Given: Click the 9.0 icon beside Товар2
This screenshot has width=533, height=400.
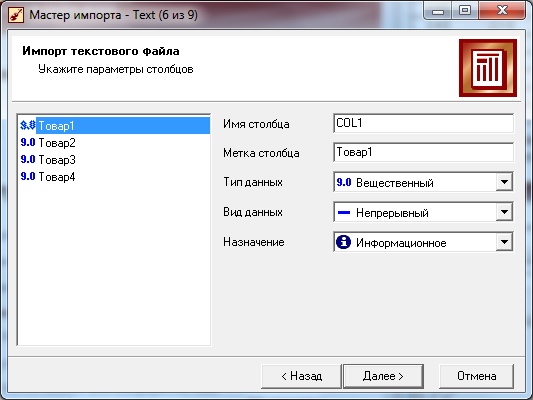Looking at the screenshot, I should click(x=28, y=142).
